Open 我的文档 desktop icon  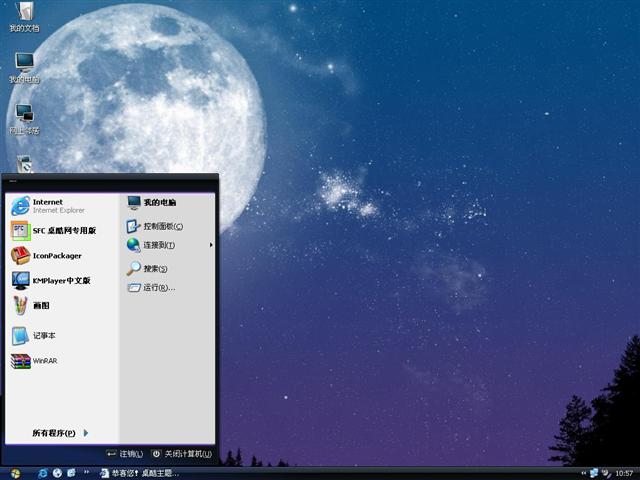pyautogui.click(x=25, y=15)
